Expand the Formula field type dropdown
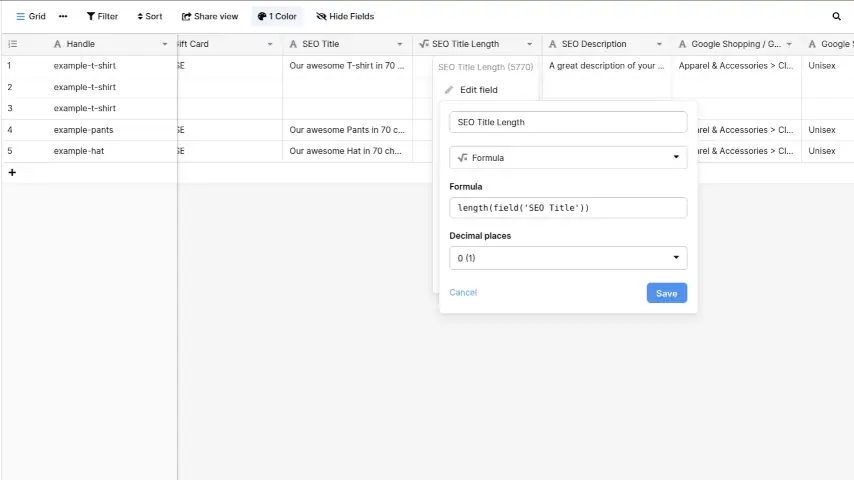Screen dimensions: 854x480 (568, 157)
